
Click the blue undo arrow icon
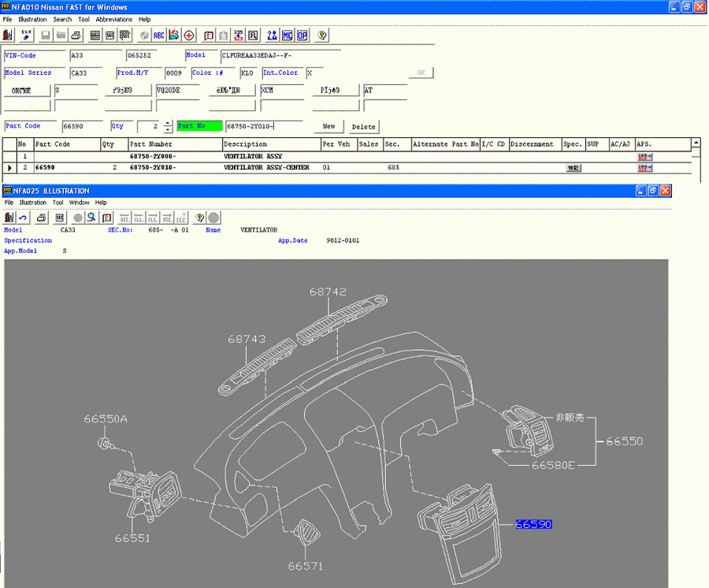click(23, 218)
